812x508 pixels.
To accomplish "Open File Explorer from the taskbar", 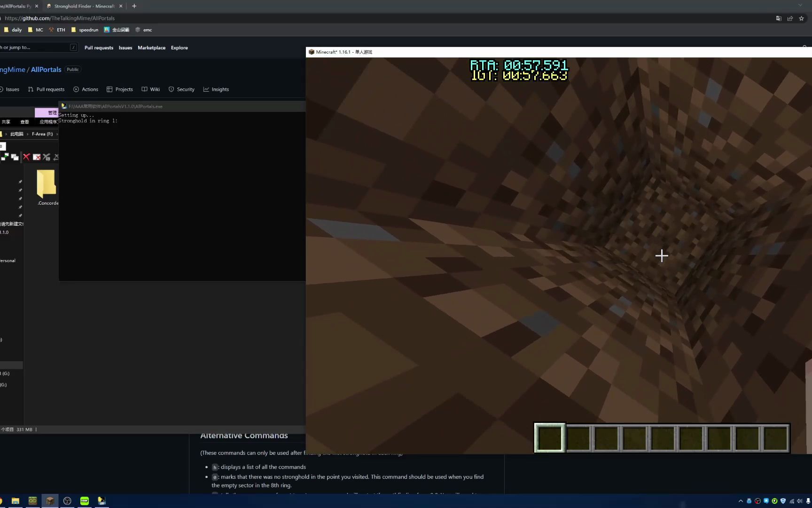I will tap(16, 501).
